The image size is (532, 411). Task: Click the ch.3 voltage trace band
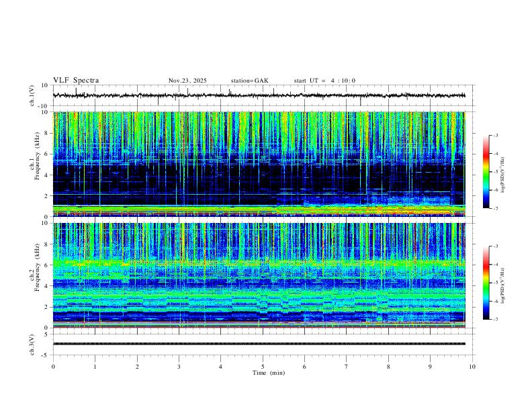click(x=259, y=344)
